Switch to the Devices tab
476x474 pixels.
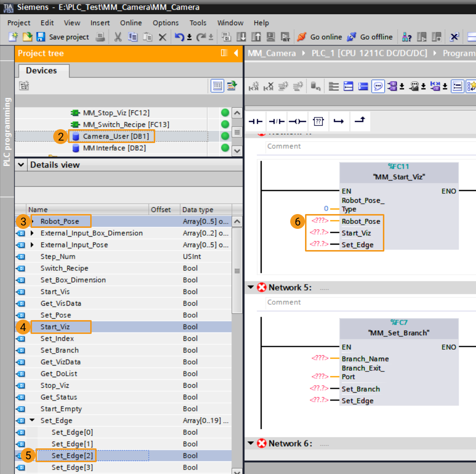point(41,71)
